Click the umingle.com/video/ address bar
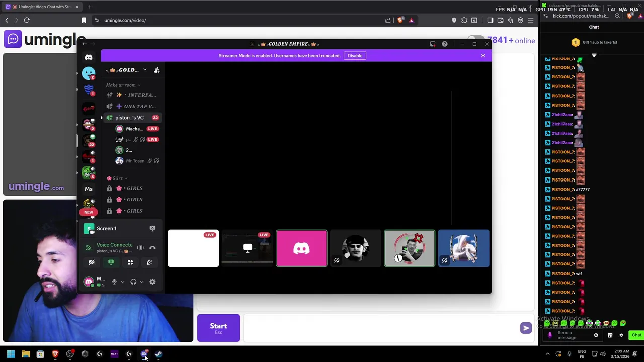The width and height of the screenshot is (644, 362). (242, 20)
